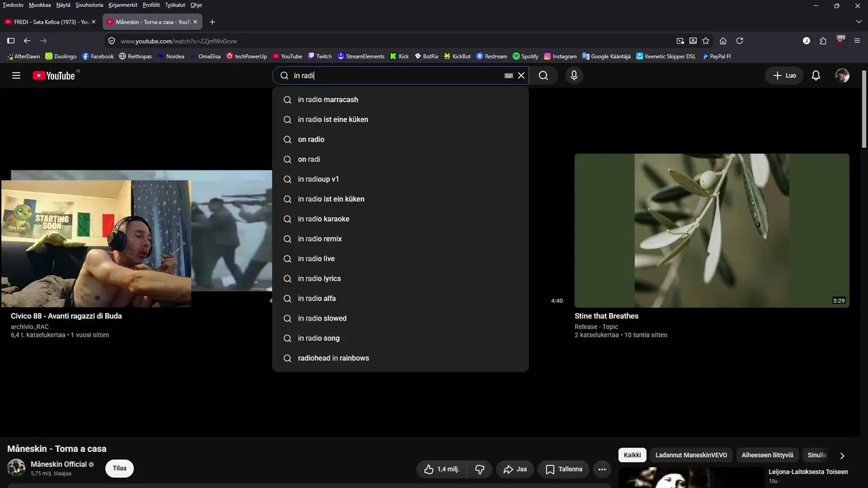868x488 pixels.
Task: Toggle the browser sidebar panel
Action: coord(11,41)
